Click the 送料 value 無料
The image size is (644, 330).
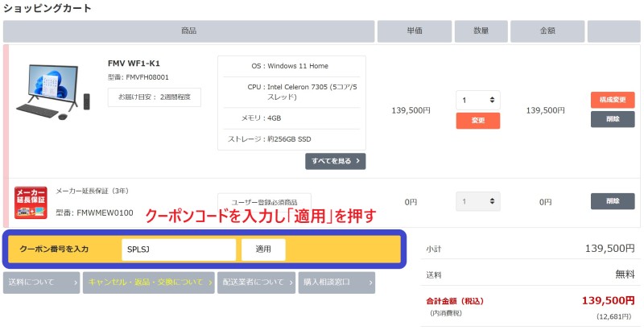point(625,274)
